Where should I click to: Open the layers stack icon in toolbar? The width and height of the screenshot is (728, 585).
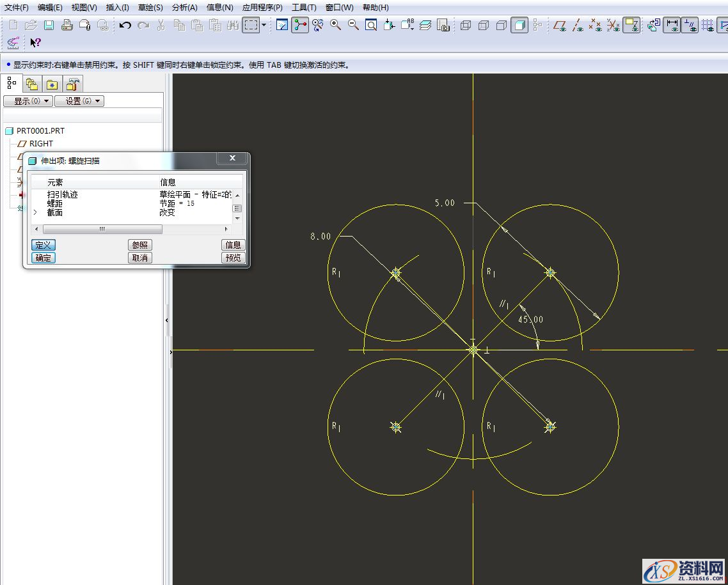pos(425,26)
